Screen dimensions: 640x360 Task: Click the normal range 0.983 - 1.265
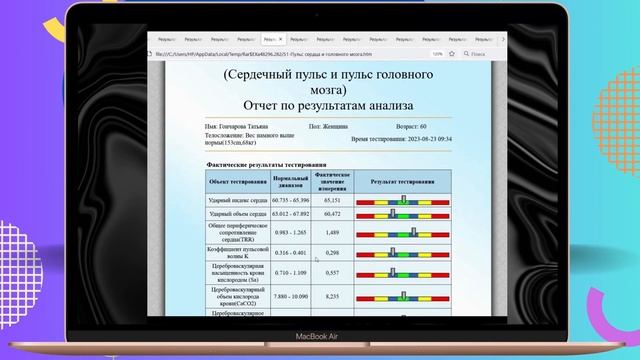tap(291, 233)
